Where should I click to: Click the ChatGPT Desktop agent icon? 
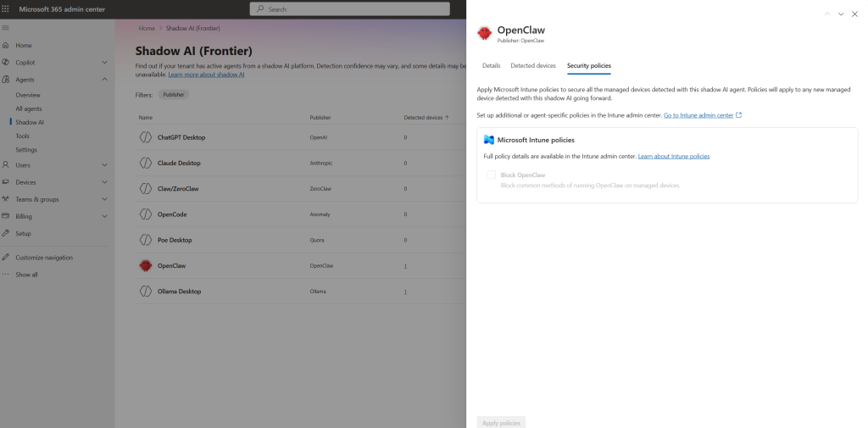tap(145, 137)
